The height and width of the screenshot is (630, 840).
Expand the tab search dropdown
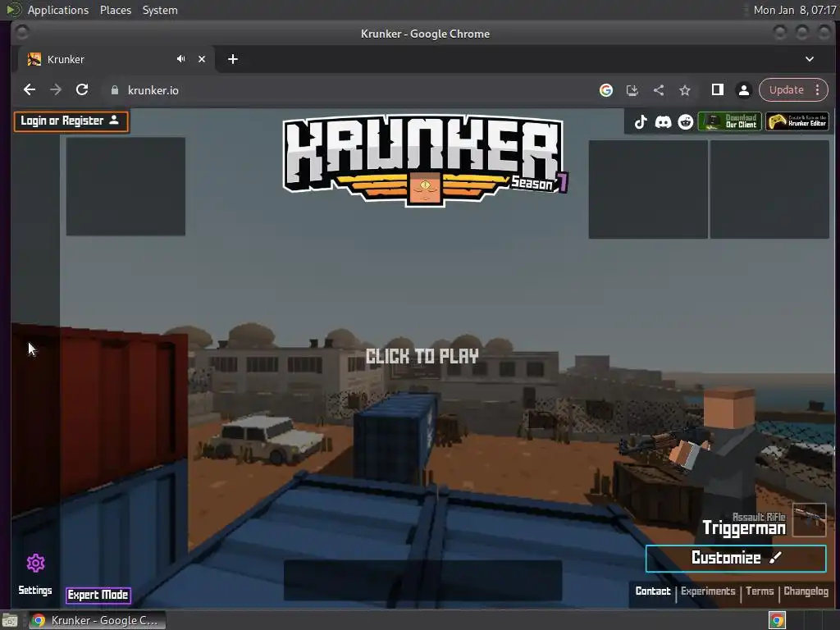point(810,59)
